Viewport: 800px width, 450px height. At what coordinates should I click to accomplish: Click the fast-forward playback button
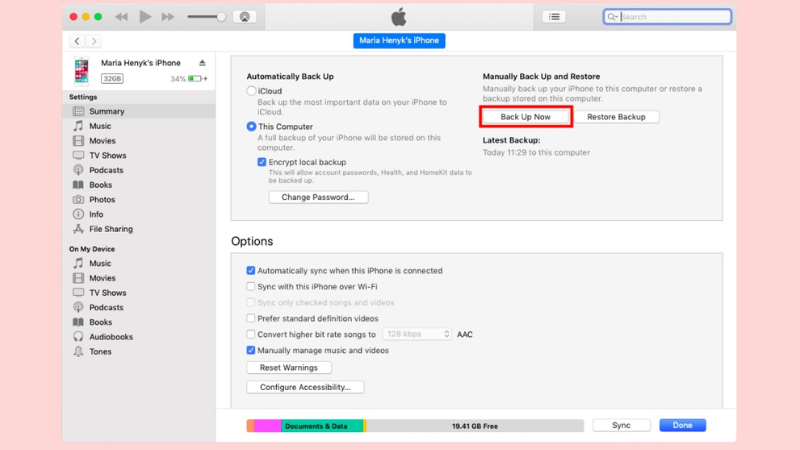tap(168, 17)
